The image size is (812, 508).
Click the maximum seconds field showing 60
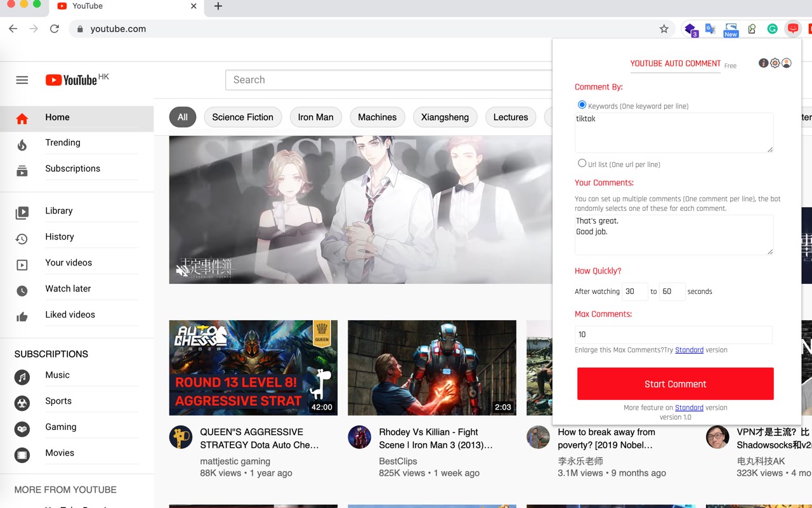[x=672, y=291]
